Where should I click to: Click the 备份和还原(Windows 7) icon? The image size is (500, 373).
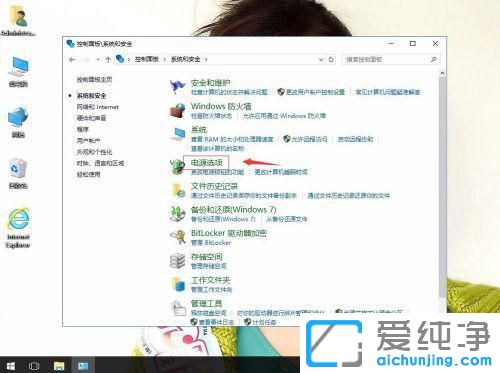(x=177, y=214)
